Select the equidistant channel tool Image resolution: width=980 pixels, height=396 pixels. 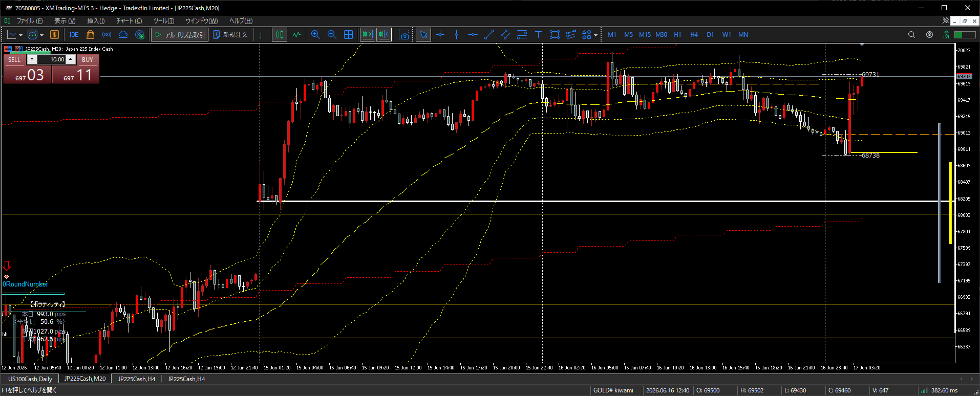[505, 35]
